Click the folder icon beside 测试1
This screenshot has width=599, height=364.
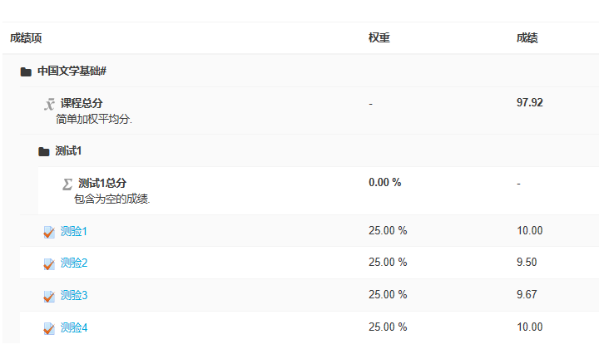click(x=44, y=152)
